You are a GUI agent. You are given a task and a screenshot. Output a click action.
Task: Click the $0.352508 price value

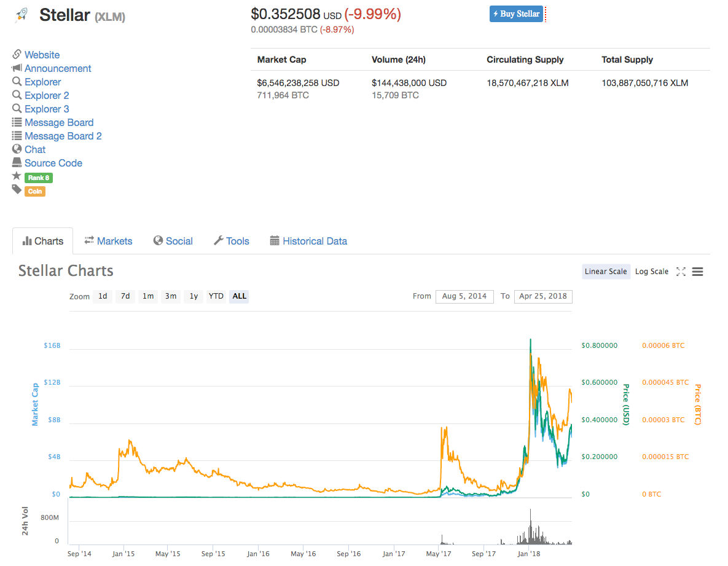[285, 14]
